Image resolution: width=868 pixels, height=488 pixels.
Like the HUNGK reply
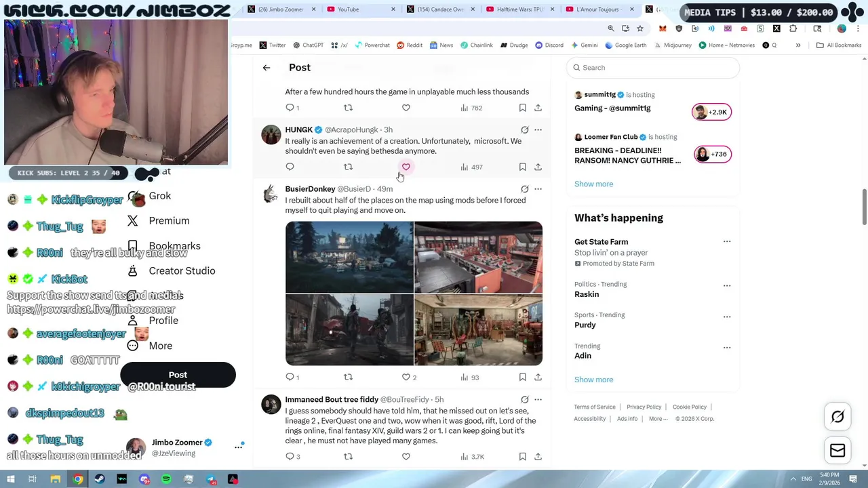click(406, 167)
